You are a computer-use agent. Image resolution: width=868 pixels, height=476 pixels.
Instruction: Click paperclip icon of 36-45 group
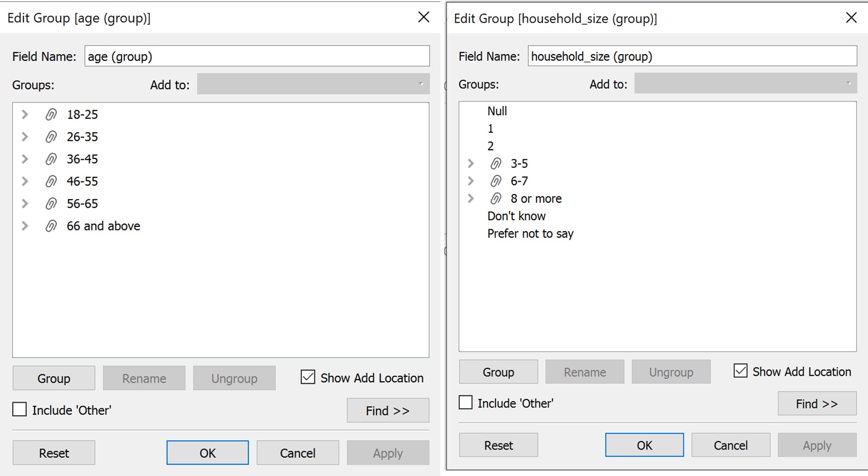coord(51,159)
